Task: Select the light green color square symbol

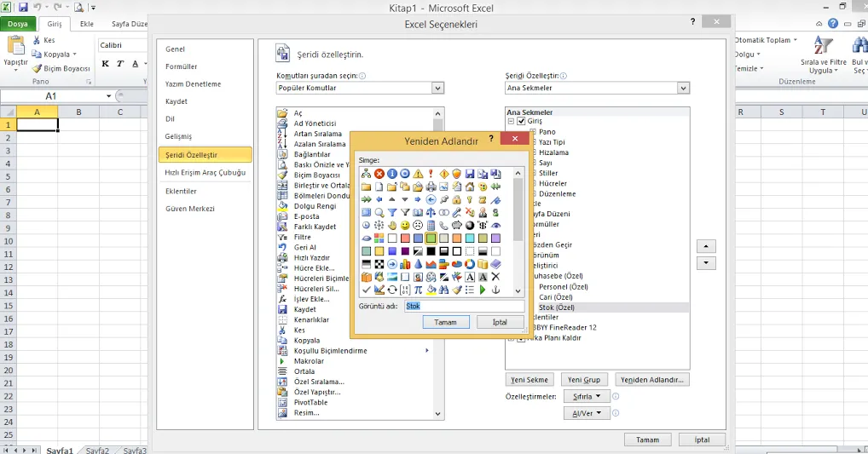Action: pyautogui.click(x=431, y=238)
